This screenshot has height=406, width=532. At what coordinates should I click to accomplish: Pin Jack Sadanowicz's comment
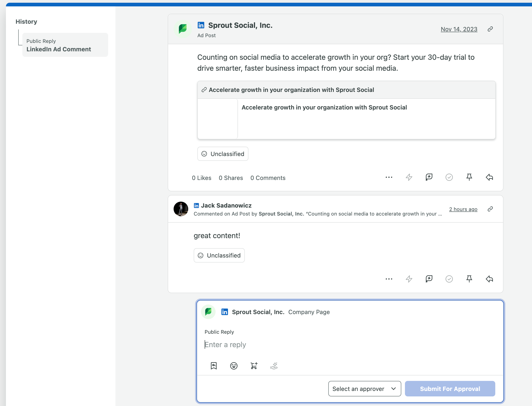(x=469, y=279)
